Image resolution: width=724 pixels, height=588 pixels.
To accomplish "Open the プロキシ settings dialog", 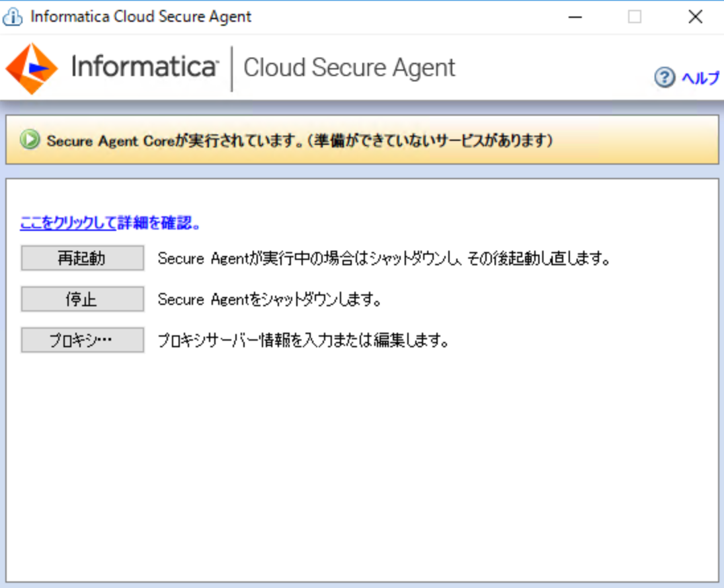I will click(83, 339).
